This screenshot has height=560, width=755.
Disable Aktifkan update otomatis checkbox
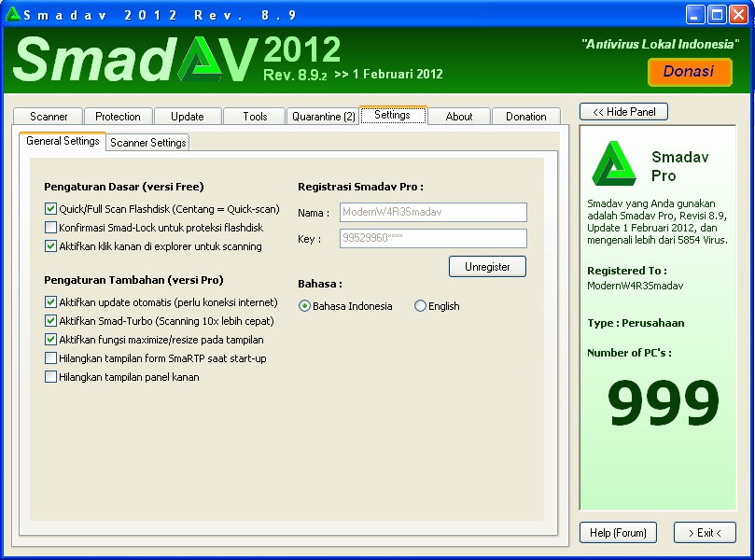tap(50, 301)
